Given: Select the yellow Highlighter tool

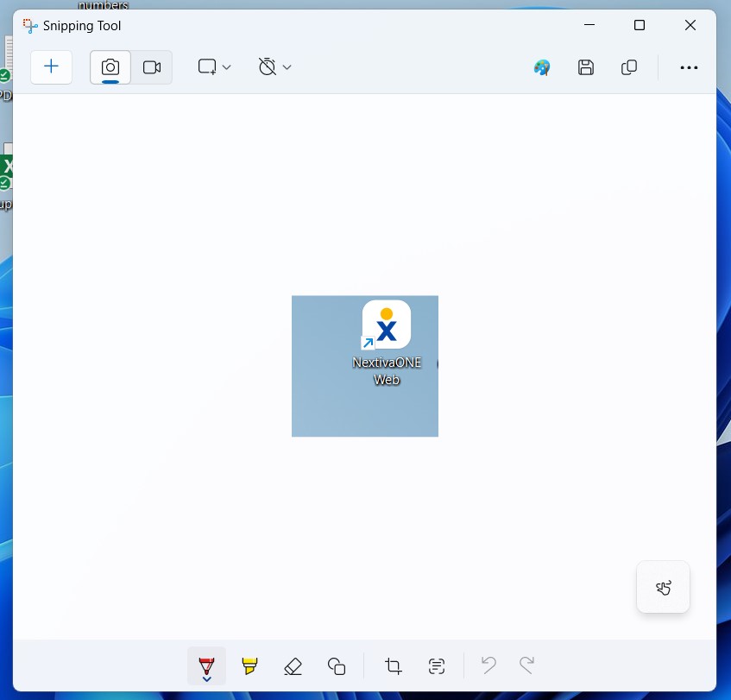Looking at the screenshot, I should click(250, 665).
